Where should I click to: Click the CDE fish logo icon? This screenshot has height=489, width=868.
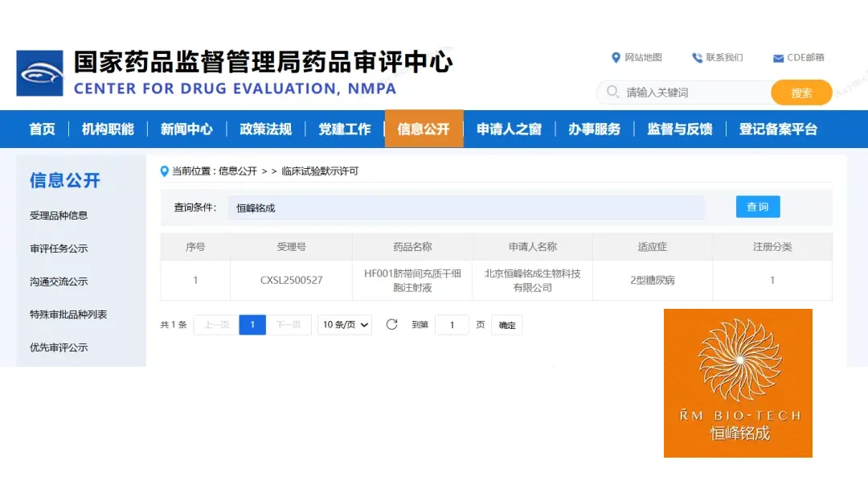click(39, 73)
